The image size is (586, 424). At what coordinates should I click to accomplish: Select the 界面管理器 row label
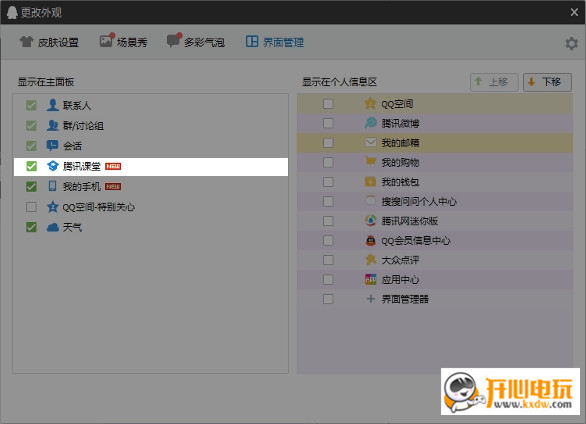(405, 299)
